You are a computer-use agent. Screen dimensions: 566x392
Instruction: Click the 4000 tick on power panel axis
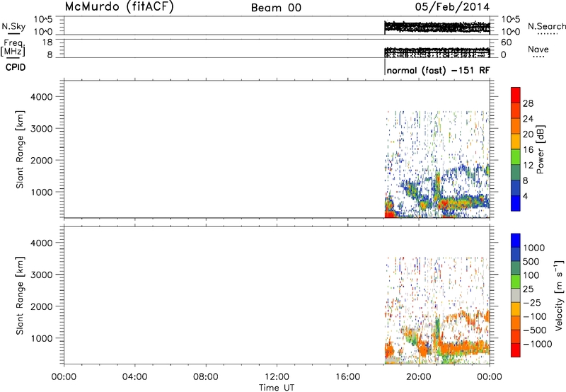[x=42, y=97]
